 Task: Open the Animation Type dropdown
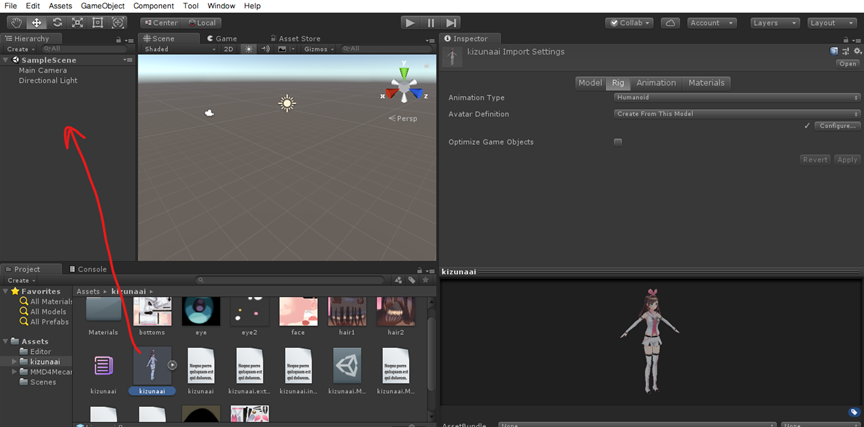point(736,98)
